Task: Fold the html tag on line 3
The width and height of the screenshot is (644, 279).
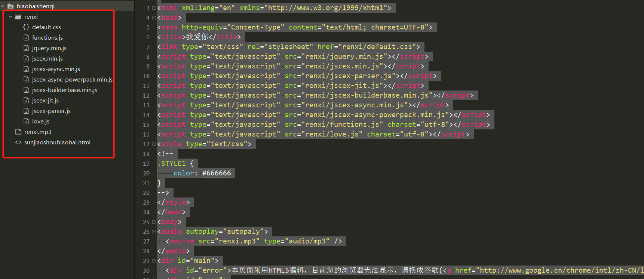Action: pos(154,8)
